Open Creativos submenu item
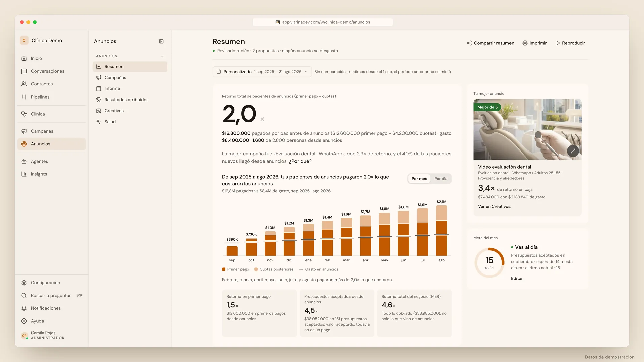644x362 pixels. point(130,111)
